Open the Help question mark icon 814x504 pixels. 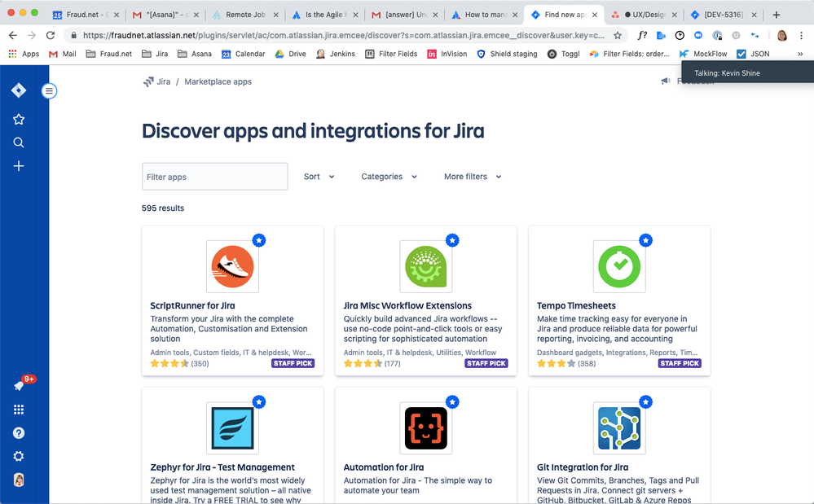click(19, 433)
